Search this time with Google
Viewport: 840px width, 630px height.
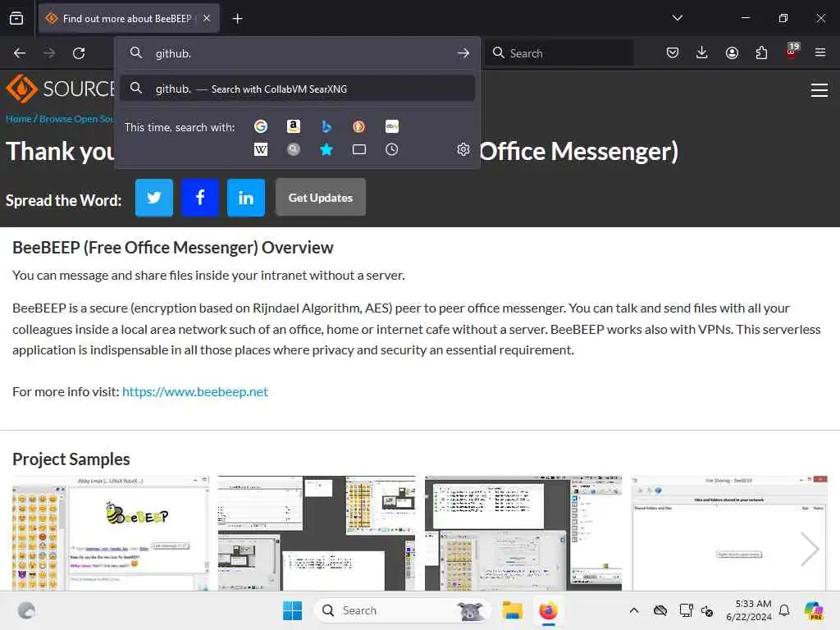tap(260, 126)
